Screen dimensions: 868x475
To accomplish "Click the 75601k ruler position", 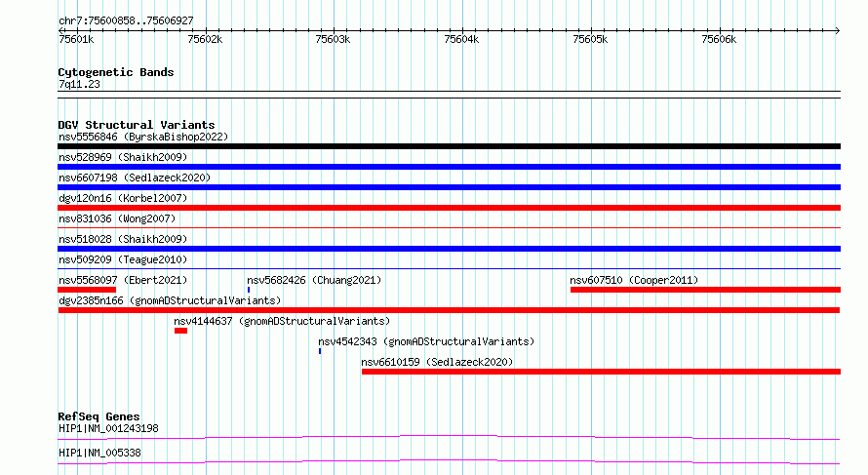I will click(76, 39).
